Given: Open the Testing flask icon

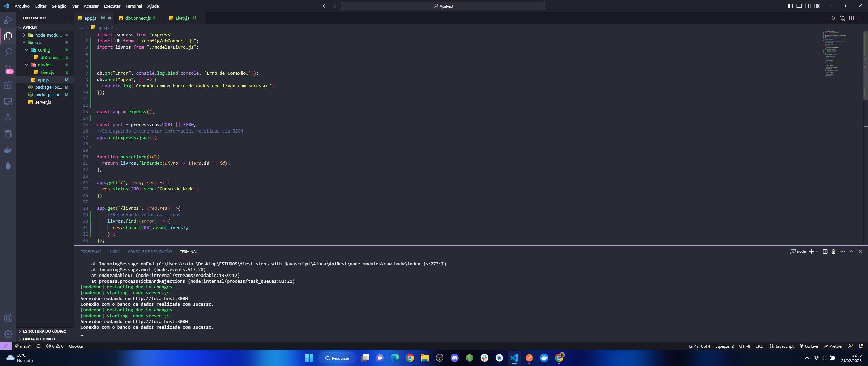Looking at the screenshot, I should tap(8, 118).
